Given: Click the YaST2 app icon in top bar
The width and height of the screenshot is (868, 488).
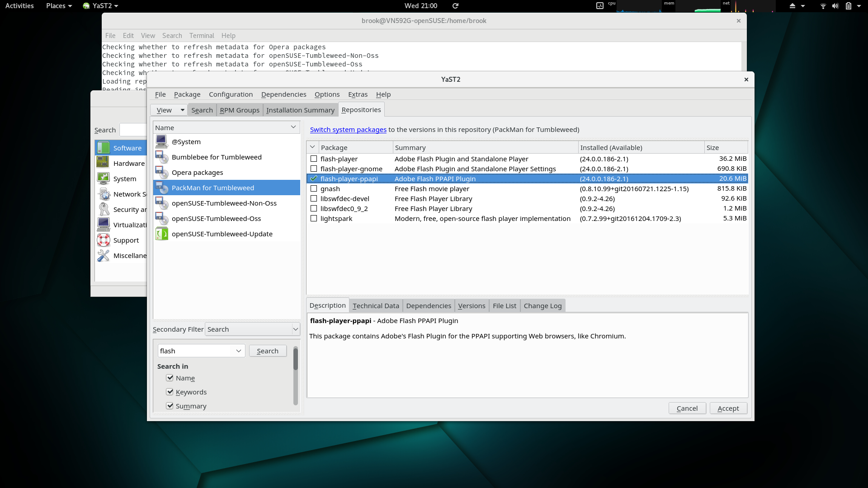Looking at the screenshot, I should [x=86, y=6].
